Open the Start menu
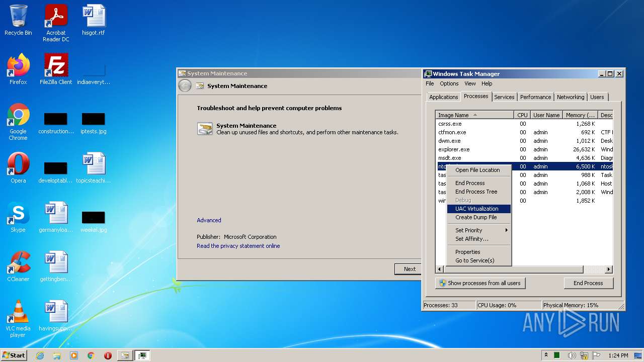Image resolution: width=644 pixels, height=362 pixels. tap(14, 355)
